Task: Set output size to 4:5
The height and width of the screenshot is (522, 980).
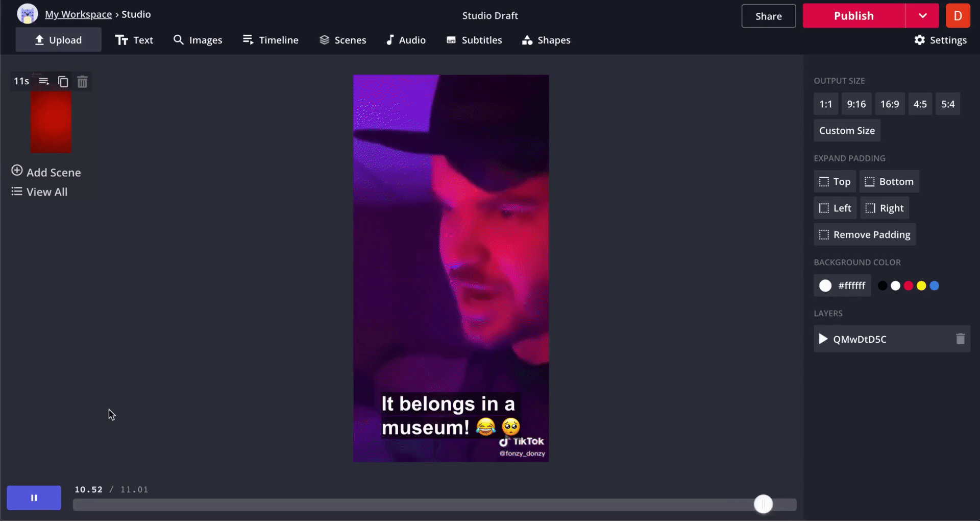Action: 920,104
